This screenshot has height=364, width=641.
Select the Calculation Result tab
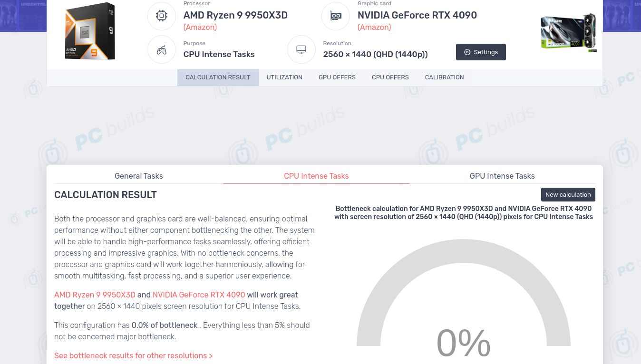click(x=218, y=77)
